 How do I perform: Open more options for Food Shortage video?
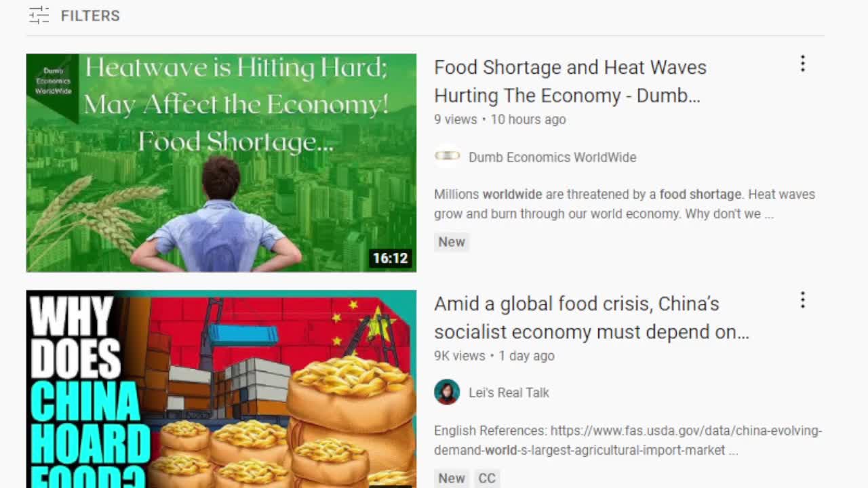802,64
